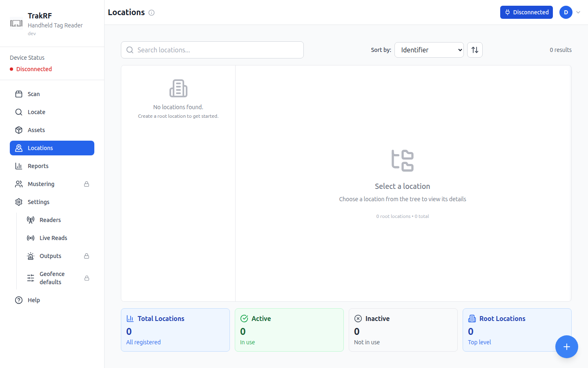Click the Active checkmark circle icon
This screenshot has width=588, height=368.
(244, 319)
